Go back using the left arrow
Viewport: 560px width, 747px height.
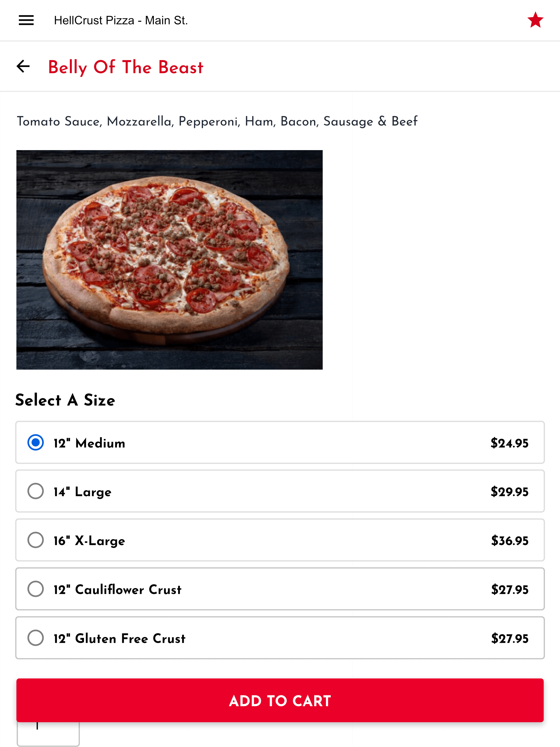pos(23,66)
